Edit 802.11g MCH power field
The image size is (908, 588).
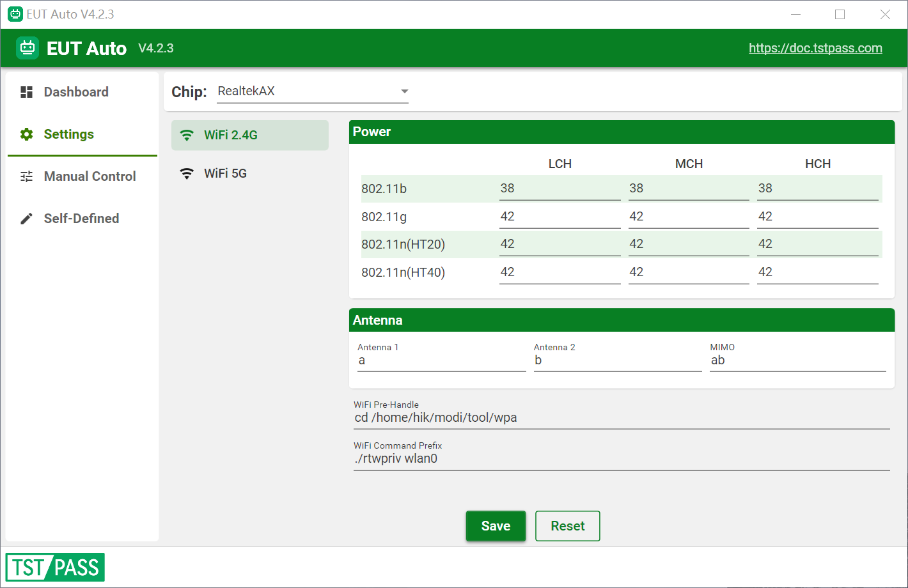tap(689, 217)
